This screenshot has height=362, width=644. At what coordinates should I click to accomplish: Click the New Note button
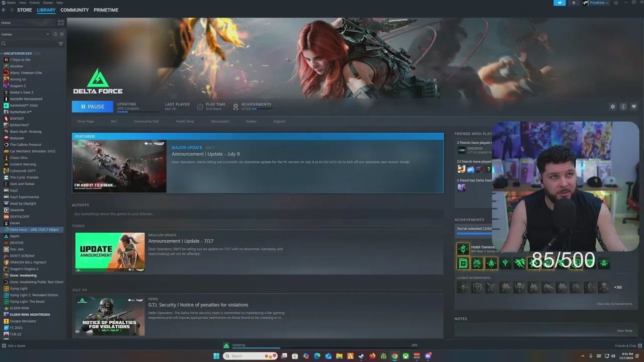coord(624,330)
